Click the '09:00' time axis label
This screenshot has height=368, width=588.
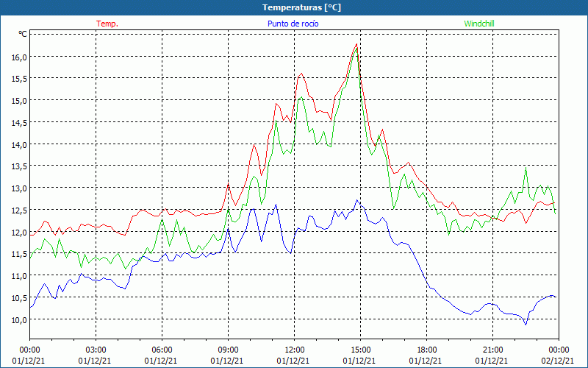click(228, 350)
